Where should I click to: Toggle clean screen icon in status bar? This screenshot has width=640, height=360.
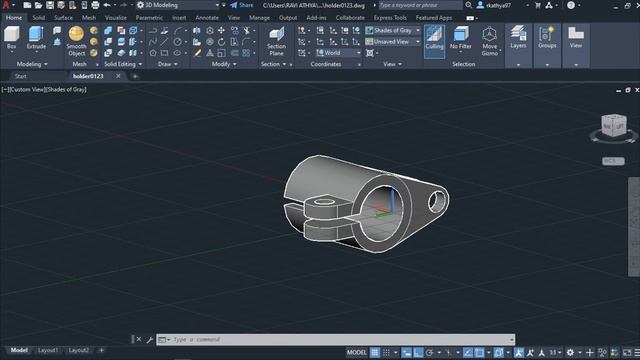[x=627, y=352]
